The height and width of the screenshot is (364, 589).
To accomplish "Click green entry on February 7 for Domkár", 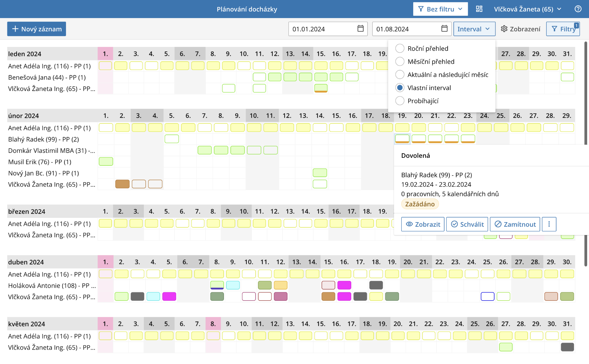I will tap(205, 150).
